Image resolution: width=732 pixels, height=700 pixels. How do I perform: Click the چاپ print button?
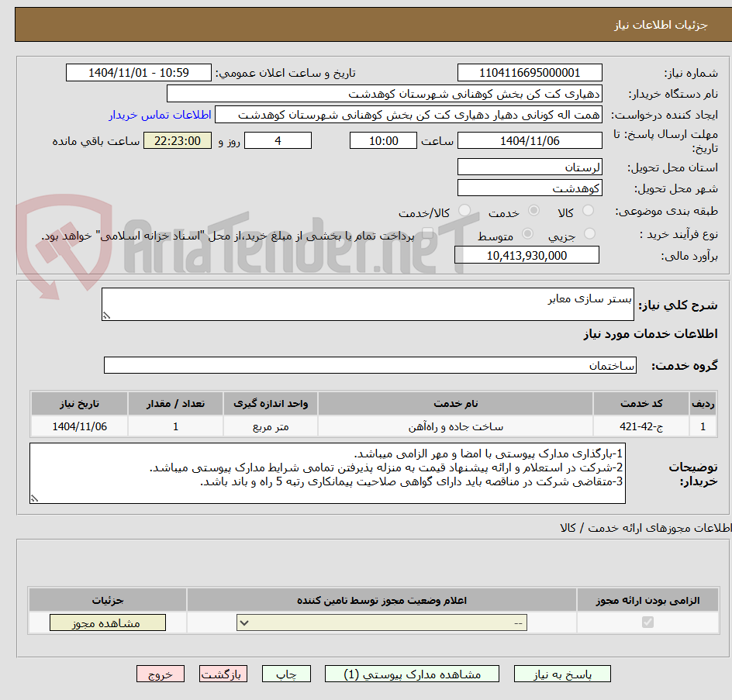287,674
